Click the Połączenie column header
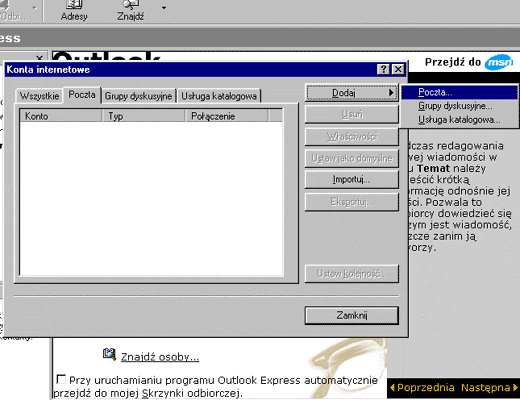This screenshot has height=400, width=520. (x=227, y=116)
